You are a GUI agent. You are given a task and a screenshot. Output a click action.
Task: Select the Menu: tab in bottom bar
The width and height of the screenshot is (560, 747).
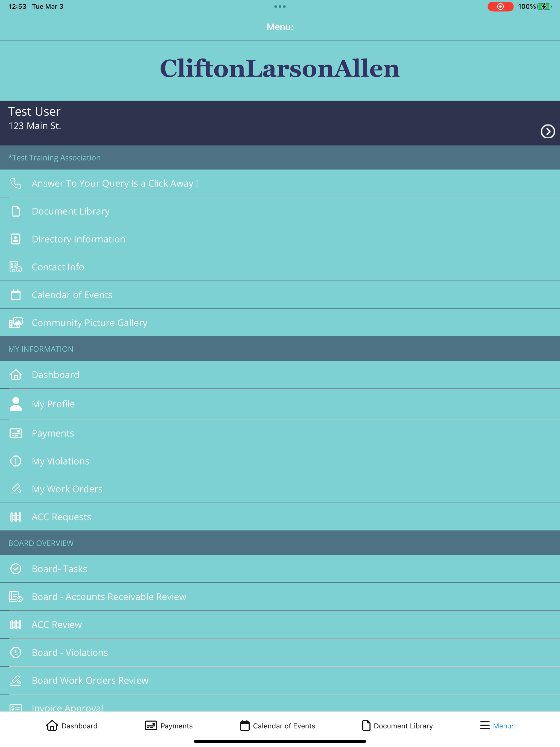coord(497,725)
